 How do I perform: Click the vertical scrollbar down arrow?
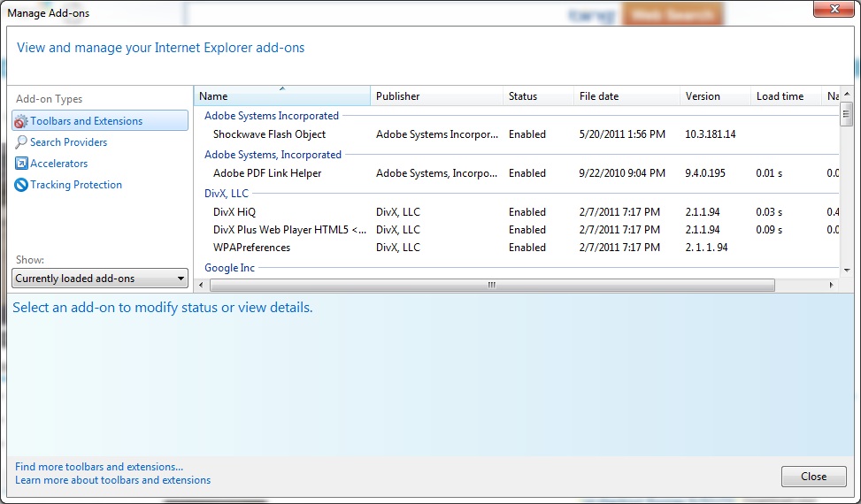846,270
